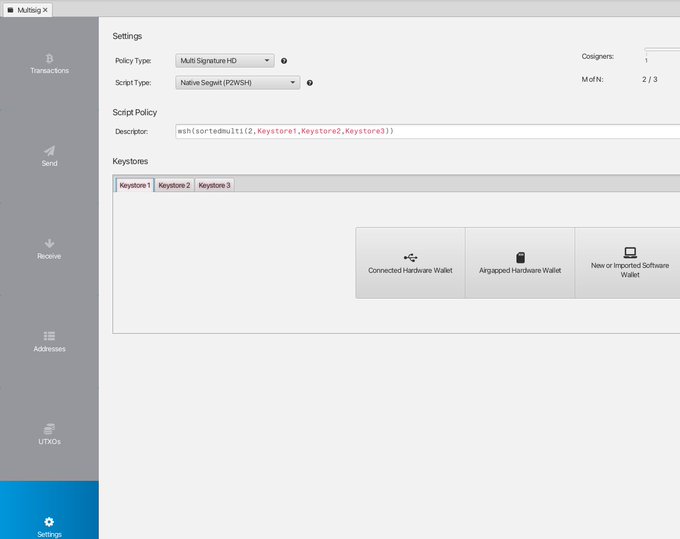Close the Multisig wallet tab
The width and height of the screenshot is (680, 539).
[x=45, y=10]
